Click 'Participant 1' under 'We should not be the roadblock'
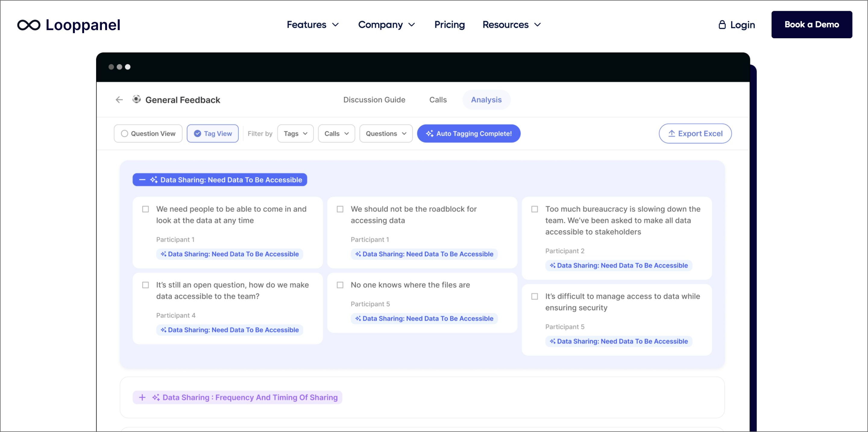Screen dimensions: 868x432 370,239
